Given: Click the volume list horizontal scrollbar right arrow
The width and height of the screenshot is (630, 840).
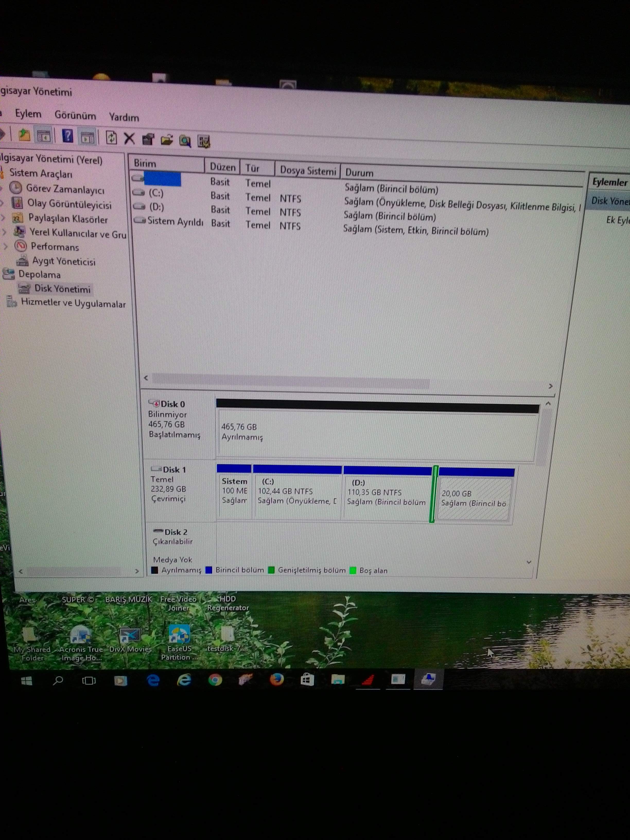Looking at the screenshot, I should coord(550,386).
